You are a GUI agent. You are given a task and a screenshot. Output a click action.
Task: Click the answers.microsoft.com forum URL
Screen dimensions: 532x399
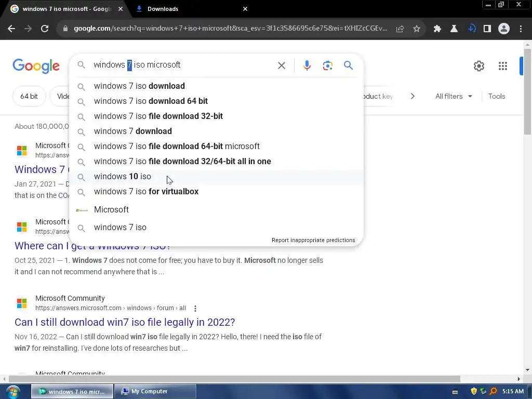[x=110, y=308]
